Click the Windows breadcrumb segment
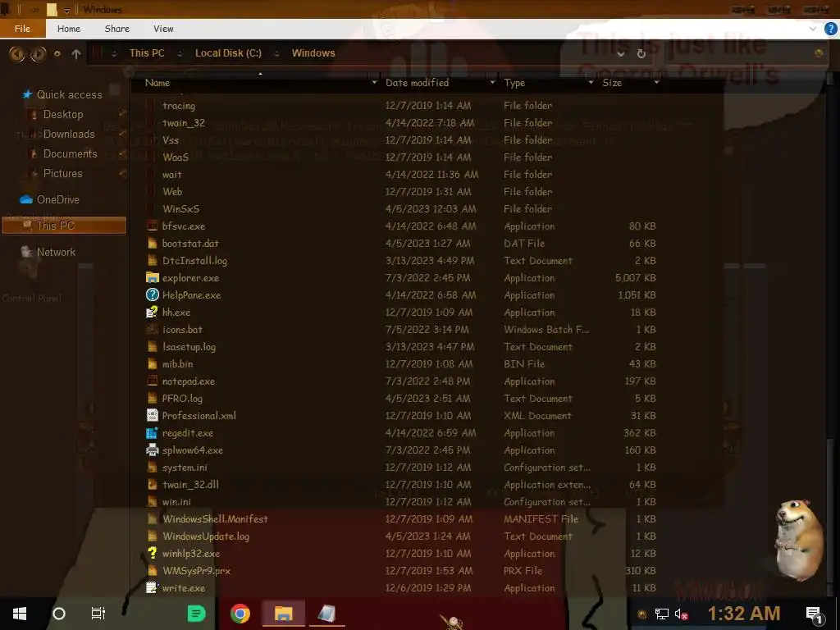This screenshot has width=840, height=630. pyautogui.click(x=313, y=53)
